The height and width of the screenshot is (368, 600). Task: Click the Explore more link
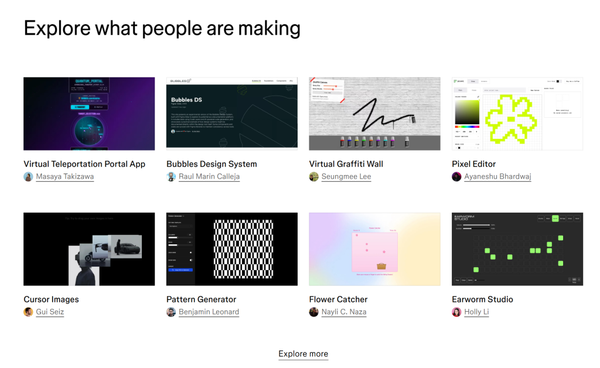coord(303,354)
